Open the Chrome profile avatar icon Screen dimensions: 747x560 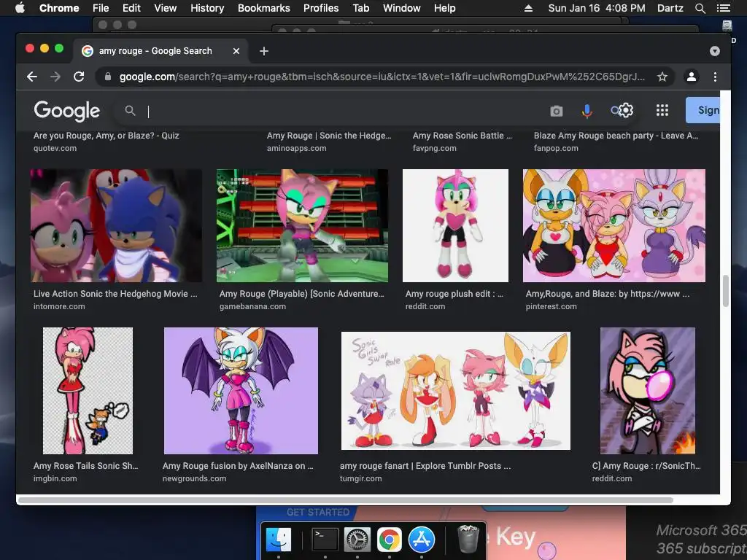692,77
